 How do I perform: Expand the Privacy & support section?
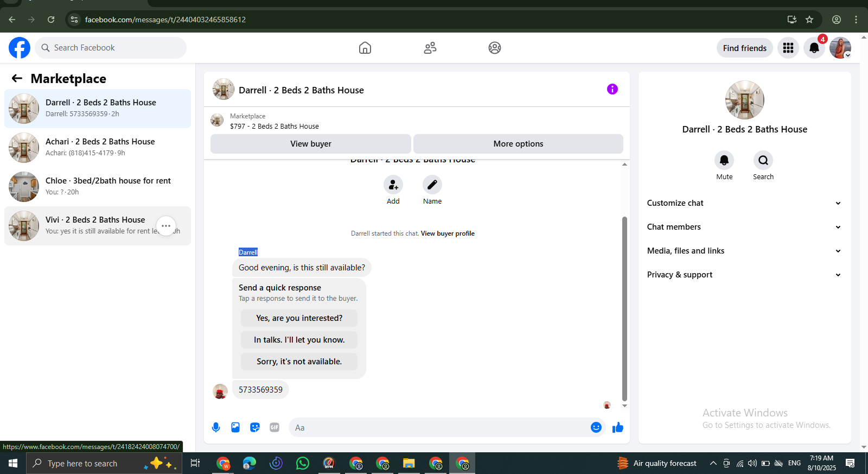tap(744, 275)
